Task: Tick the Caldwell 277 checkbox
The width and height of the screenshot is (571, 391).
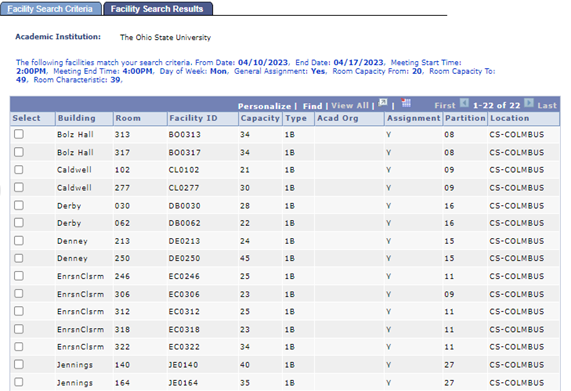Action: [x=19, y=187]
